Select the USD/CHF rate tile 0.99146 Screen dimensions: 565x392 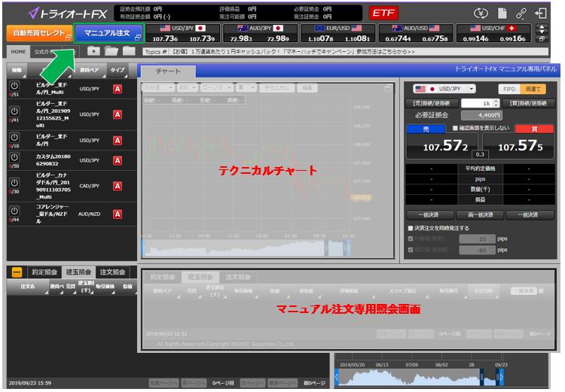coord(493,33)
